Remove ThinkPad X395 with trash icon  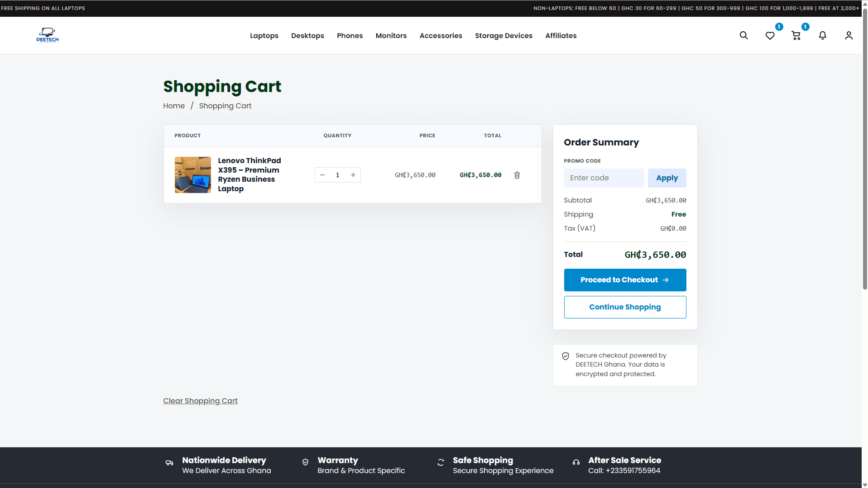(517, 175)
